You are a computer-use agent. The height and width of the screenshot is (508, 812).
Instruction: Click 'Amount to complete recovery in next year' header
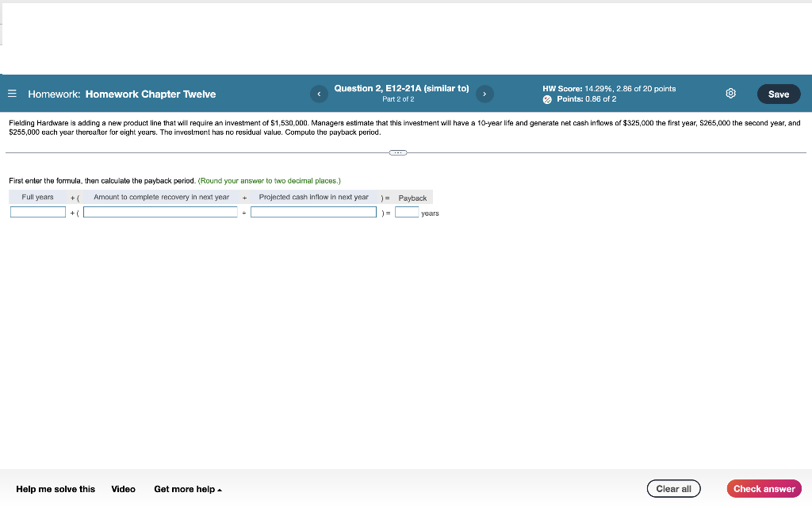161,197
